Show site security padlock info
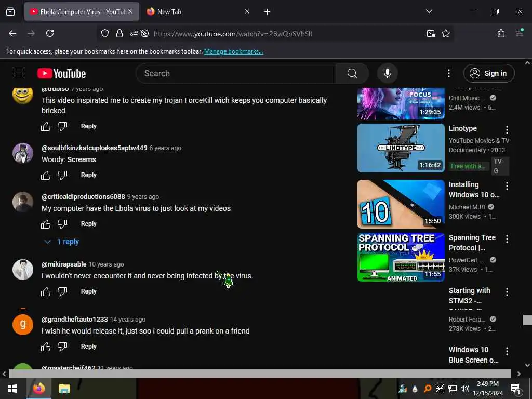The image size is (532, 399). pos(119,33)
